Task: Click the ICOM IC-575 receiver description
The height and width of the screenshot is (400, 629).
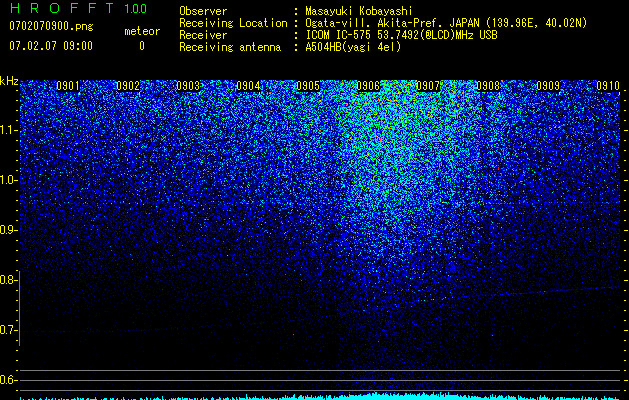Action: coord(401,35)
